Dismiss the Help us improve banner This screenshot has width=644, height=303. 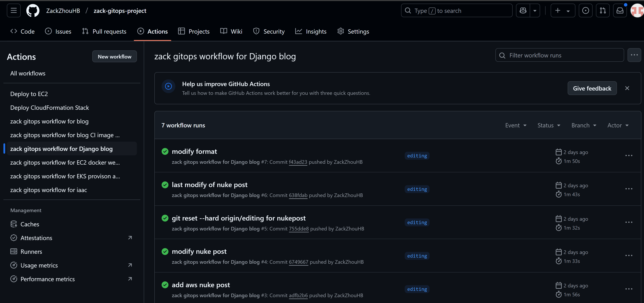coord(627,88)
